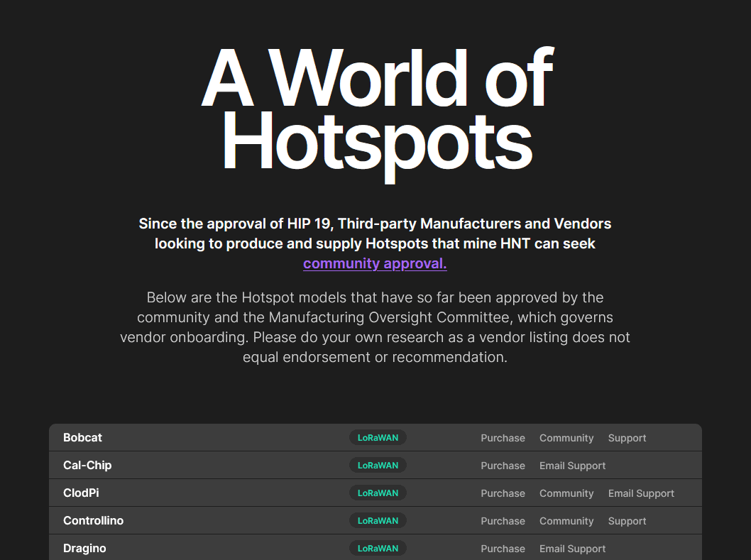The image size is (751, 560).
Task: Click Email Support for Cal-Chip
Action: click(572, 466)
